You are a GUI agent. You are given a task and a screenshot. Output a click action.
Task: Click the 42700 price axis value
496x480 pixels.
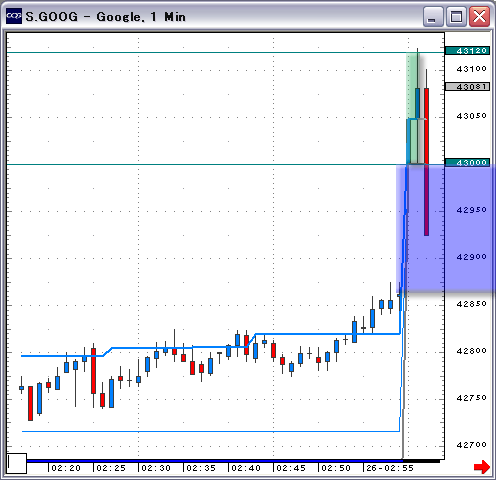click(x=471, y=445)
